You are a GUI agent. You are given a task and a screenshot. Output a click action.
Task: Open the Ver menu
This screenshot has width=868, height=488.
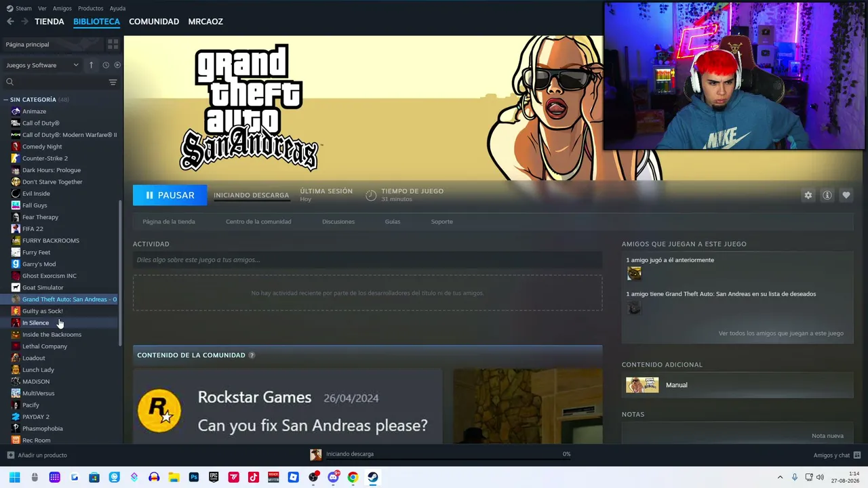point(42,8)
